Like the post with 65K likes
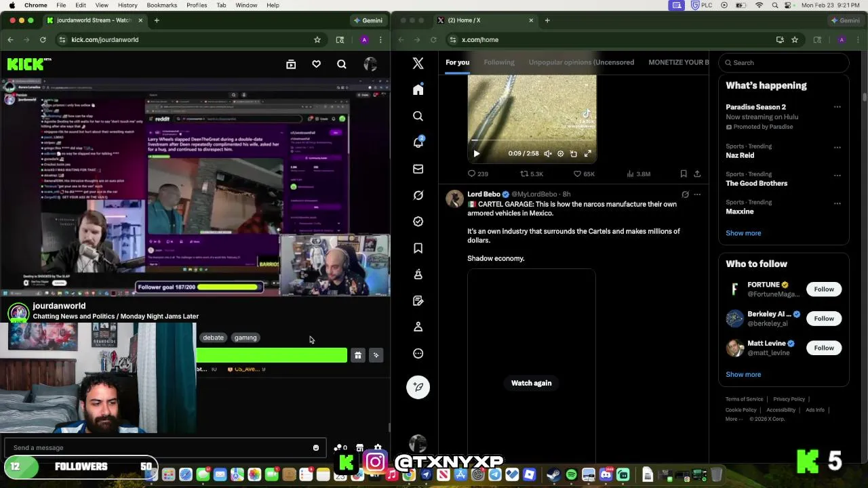The height and width of the screenshot is (488, 868). click(x=584, y=174)
